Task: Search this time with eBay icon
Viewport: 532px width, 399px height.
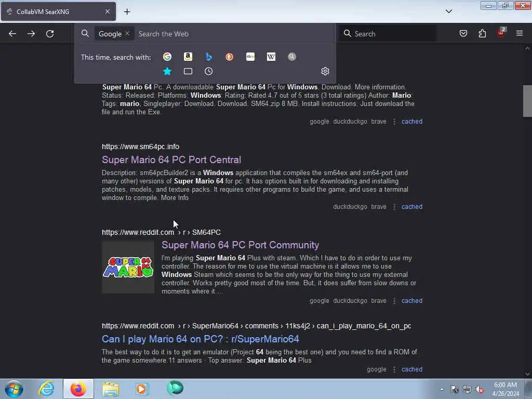Action: pos(250,57)
